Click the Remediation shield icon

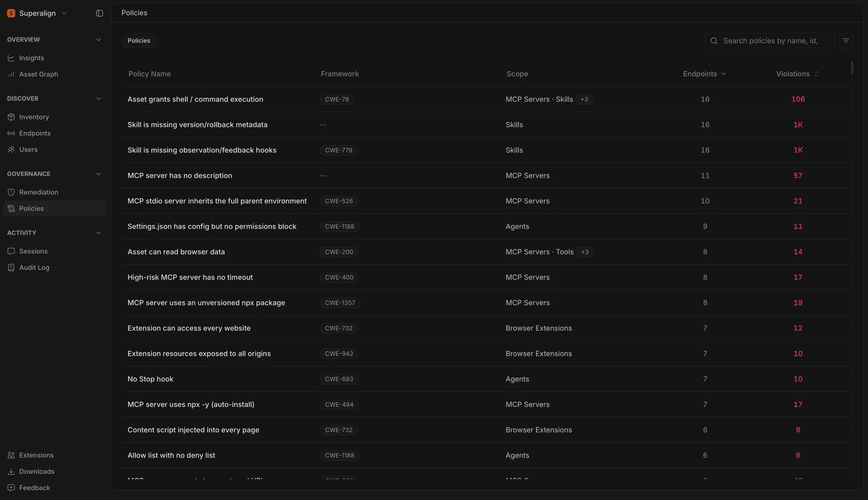pyautogui.click(x=11, y=192)
